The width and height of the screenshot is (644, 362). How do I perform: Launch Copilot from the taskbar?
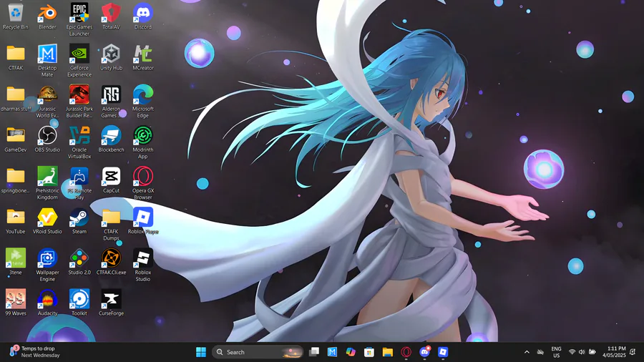pyautogui.click(x=351, y=352)
